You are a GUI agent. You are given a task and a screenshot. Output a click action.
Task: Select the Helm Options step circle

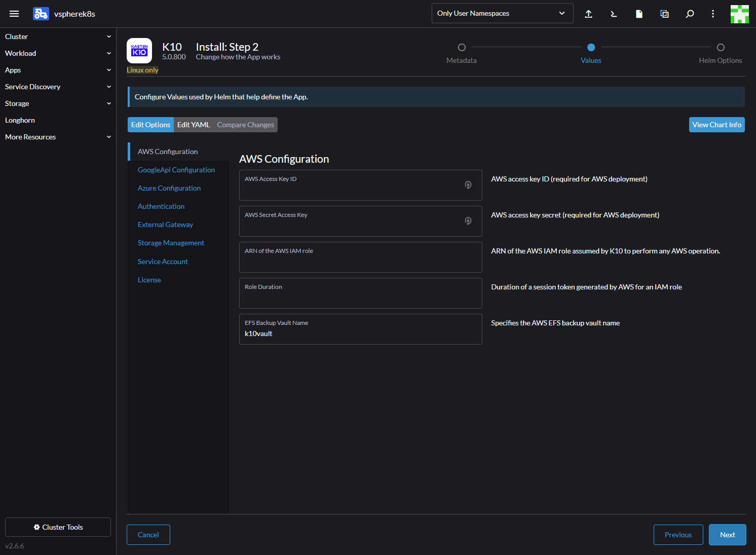tap(721, 48)
